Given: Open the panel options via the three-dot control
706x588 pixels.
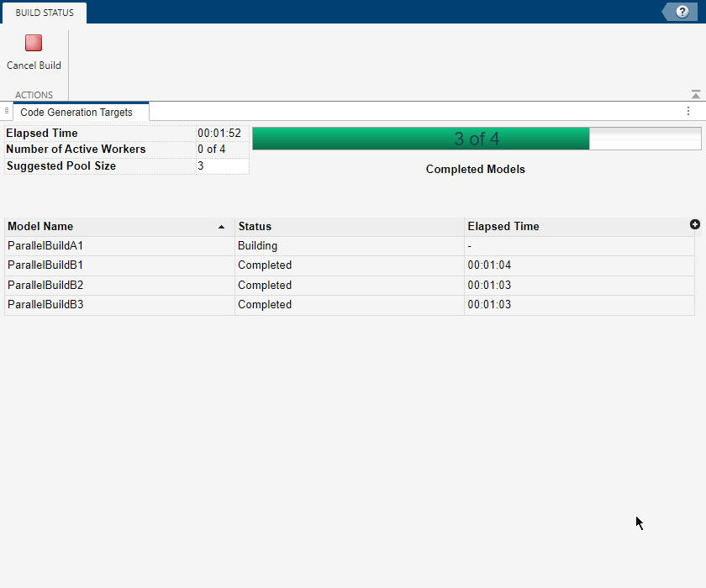Looking at the screenshot, I should point(689,110).
